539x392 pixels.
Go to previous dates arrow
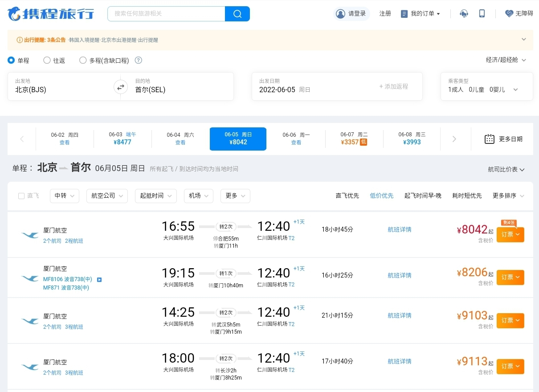(22, 139)
